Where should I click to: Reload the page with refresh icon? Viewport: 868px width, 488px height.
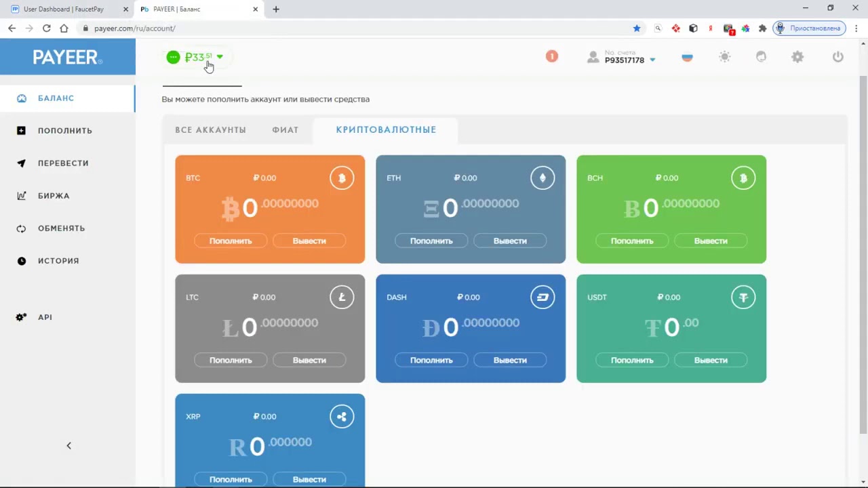click(x=46, y=28)
